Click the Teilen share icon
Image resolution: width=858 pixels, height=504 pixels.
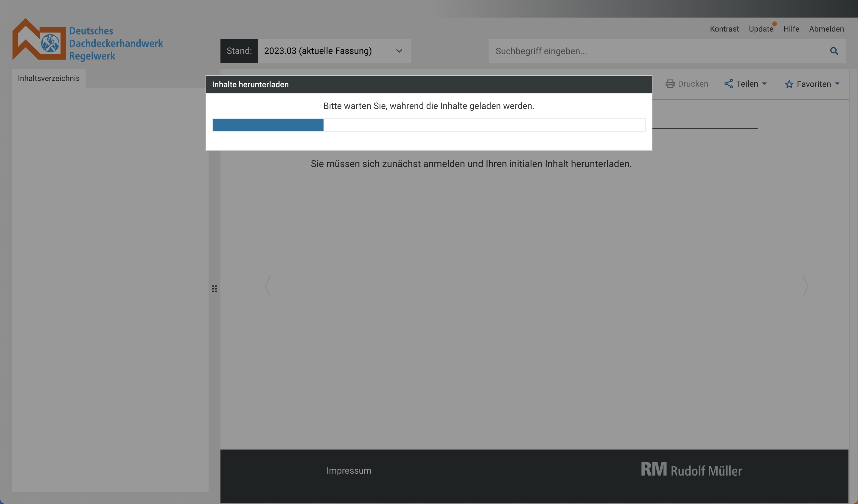(728, 84)
